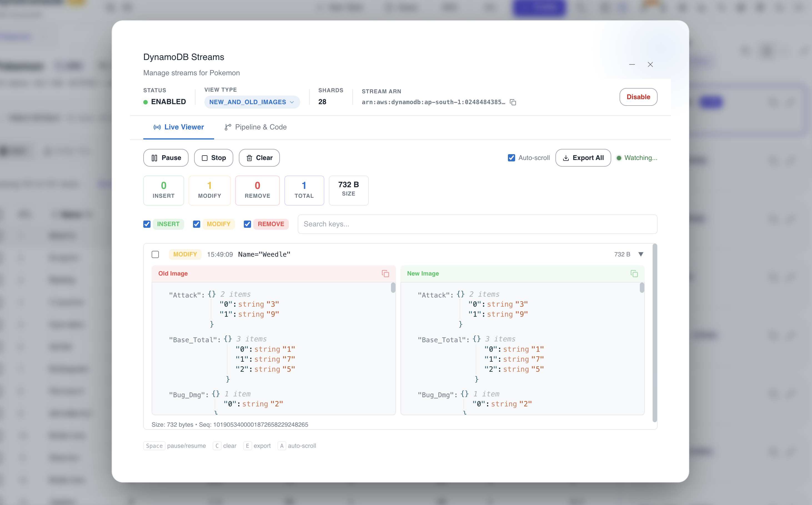Image resolution: width=812 pixels, height=505 pixels.
Task: Pause the live stream viewer
Action: (x=166, y=158)
